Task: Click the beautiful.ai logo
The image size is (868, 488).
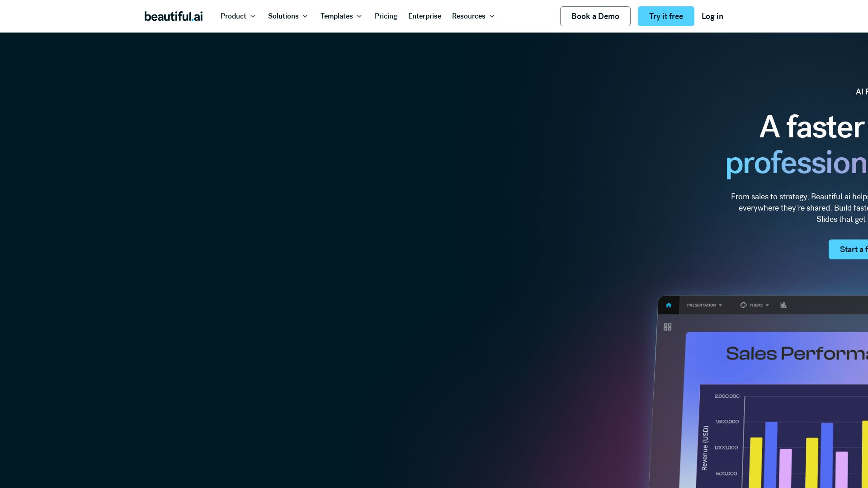Action: [174, 16]
